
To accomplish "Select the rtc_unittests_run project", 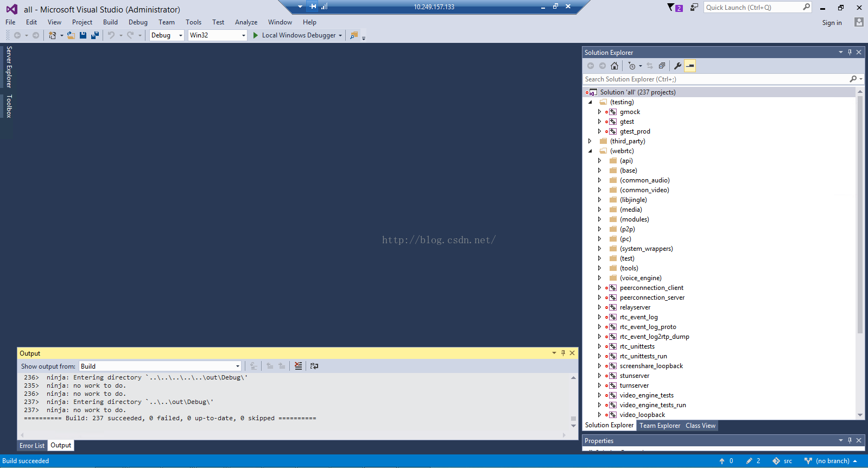I will 643,356.
